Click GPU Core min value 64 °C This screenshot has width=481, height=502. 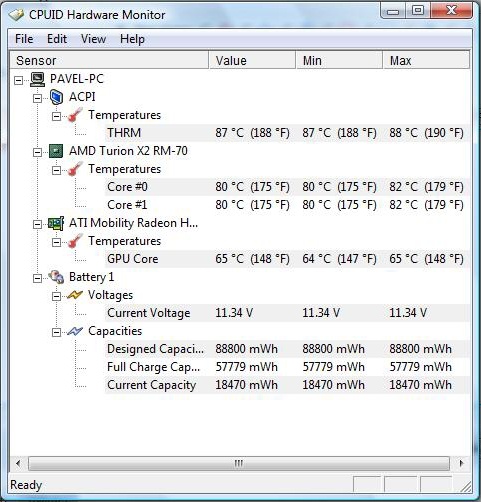click(339, 259)
